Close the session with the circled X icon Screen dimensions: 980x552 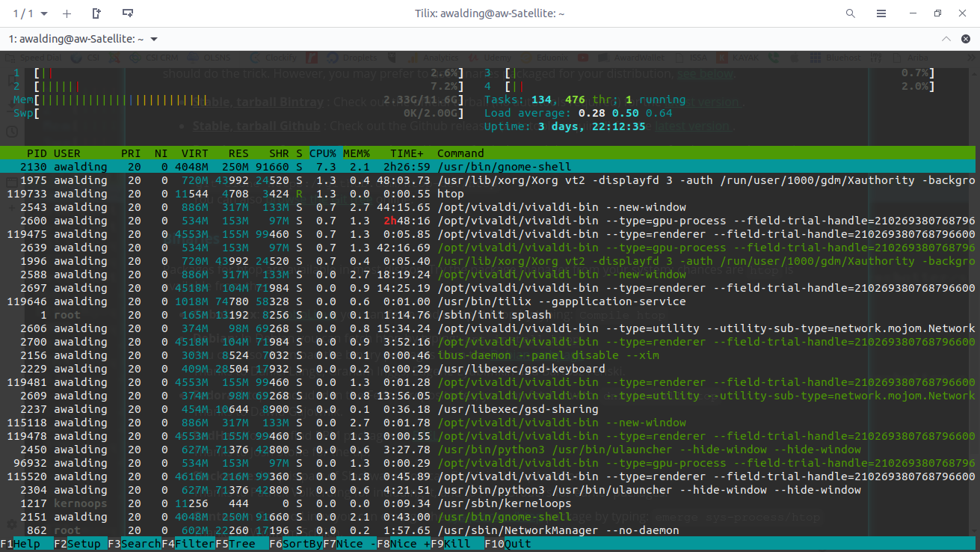coord(964,38)
